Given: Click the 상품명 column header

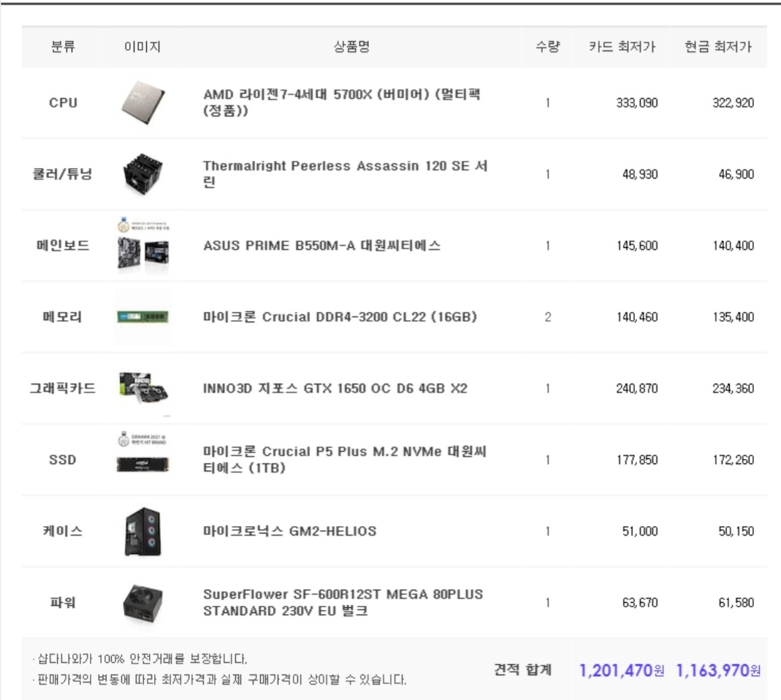Looking at the screenshot, I should point(351,47).
